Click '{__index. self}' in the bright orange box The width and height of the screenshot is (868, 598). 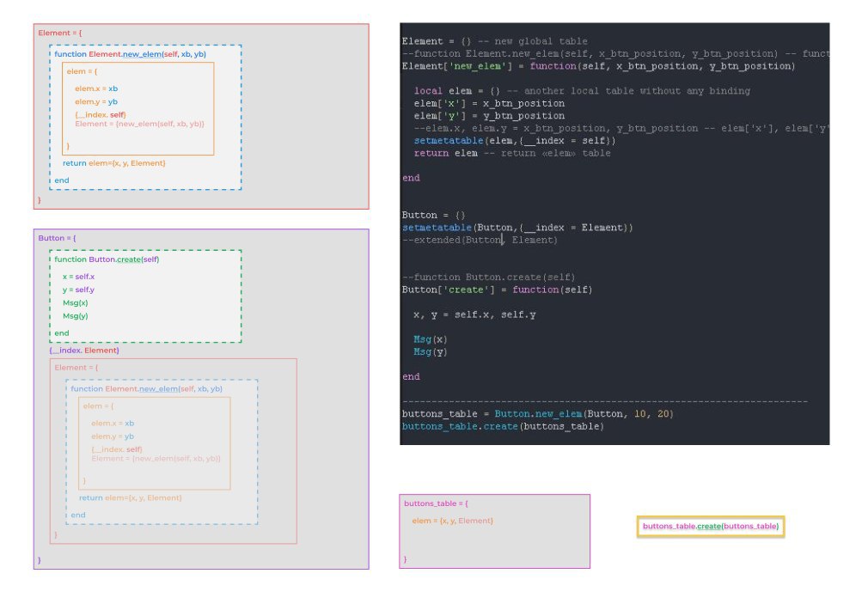pyautogui.click(x=101, y=114)
